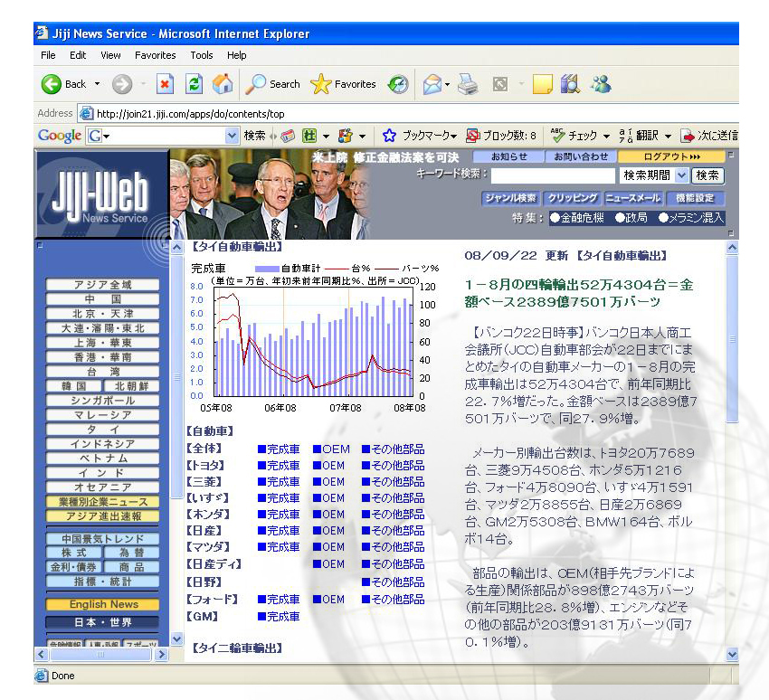Click the ログアウト logout button
The image size is (769, 700).
coord(671,156)
